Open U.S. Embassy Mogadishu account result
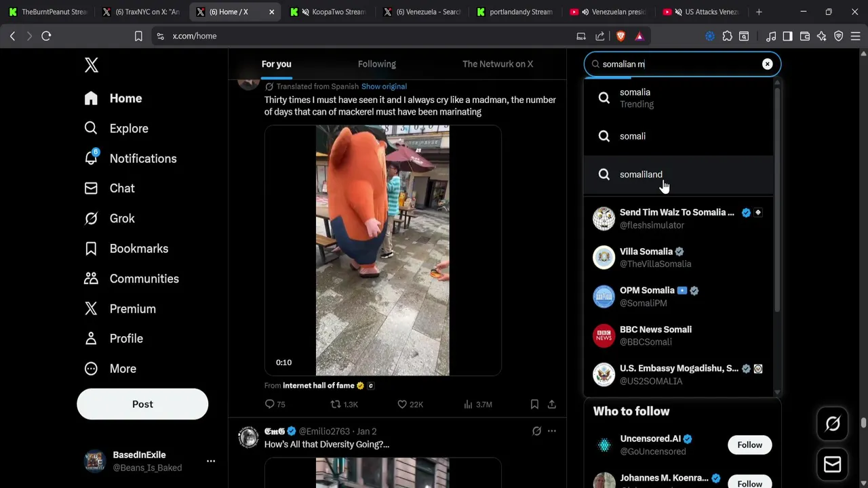The width and height of the screenshot is (868, 488). (x=678, y=374)
